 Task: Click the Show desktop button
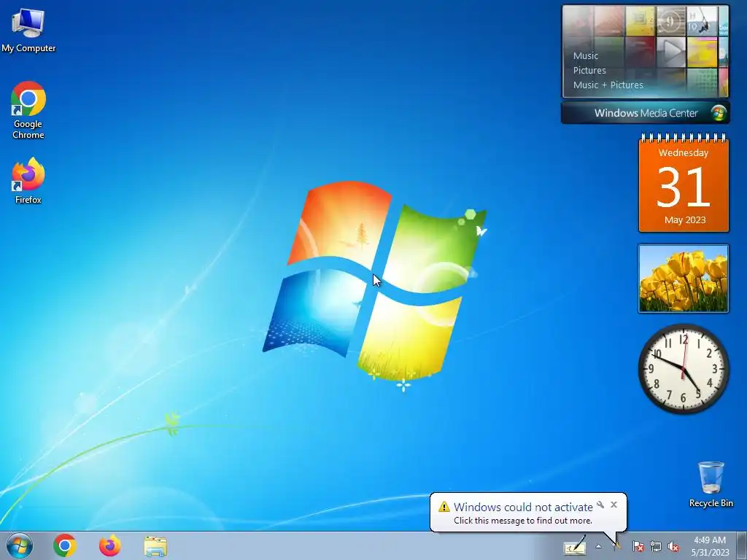pos(742,545)
